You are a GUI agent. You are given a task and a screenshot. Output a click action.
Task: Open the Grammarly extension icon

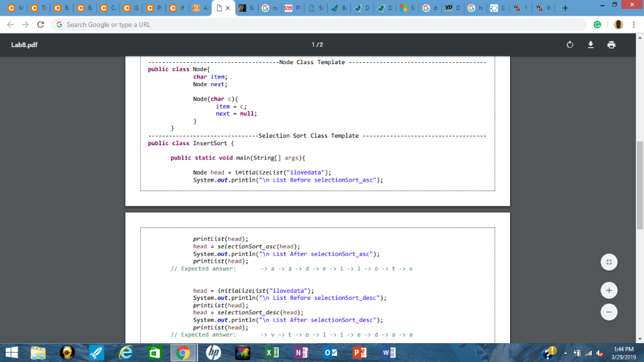[x=597, y=25]
